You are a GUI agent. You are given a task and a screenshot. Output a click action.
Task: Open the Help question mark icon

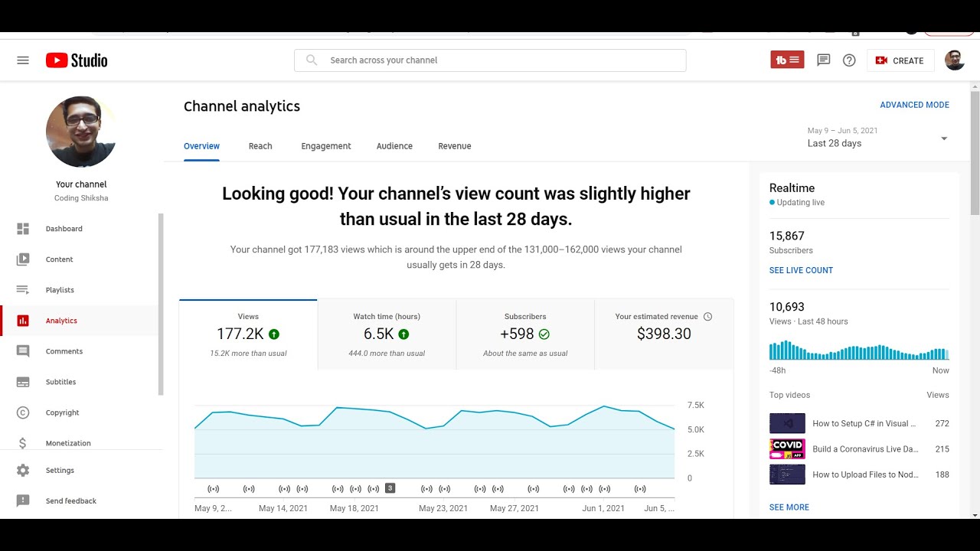(x=849, y=60)
